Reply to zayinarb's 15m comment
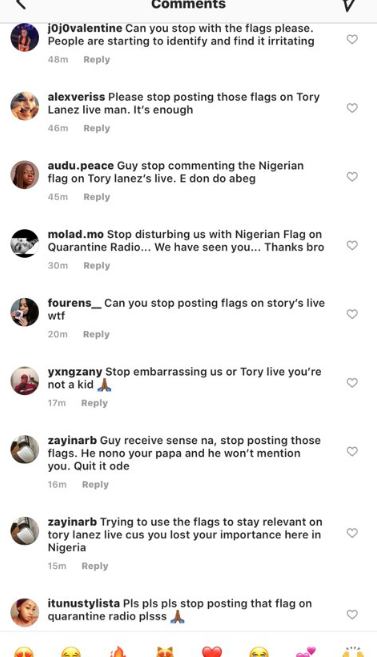377x657 pixels. [95, 566]
